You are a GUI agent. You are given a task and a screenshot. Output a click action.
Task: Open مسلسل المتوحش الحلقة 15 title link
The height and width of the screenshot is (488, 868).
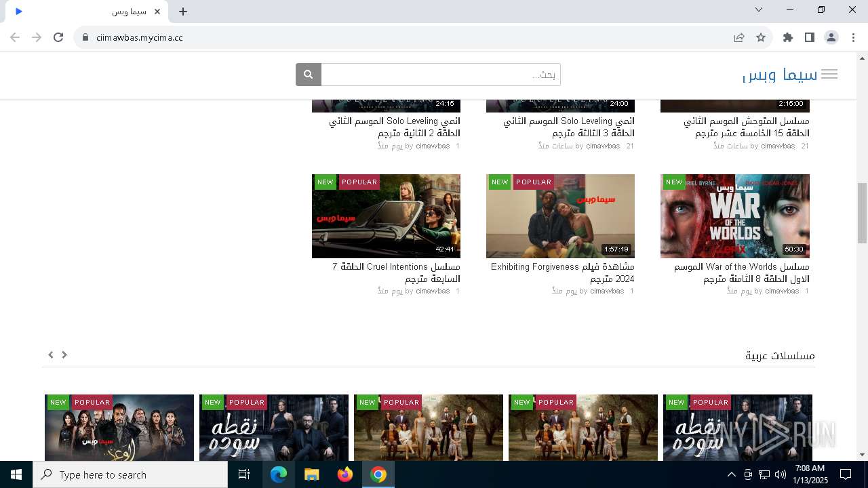747,127
